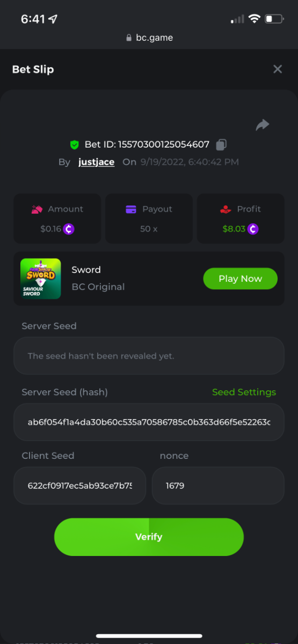Select the Server Seed hash field
The image size is (298, 644).
(149, 422)
